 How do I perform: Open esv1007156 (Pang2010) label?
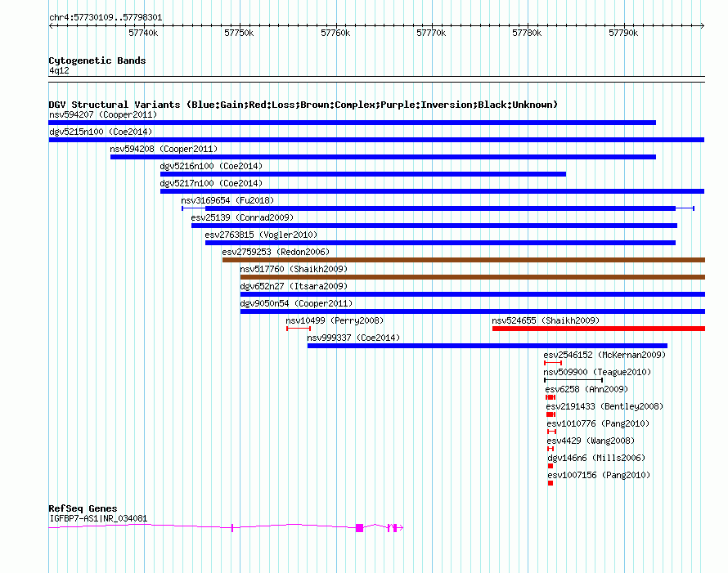599,475
